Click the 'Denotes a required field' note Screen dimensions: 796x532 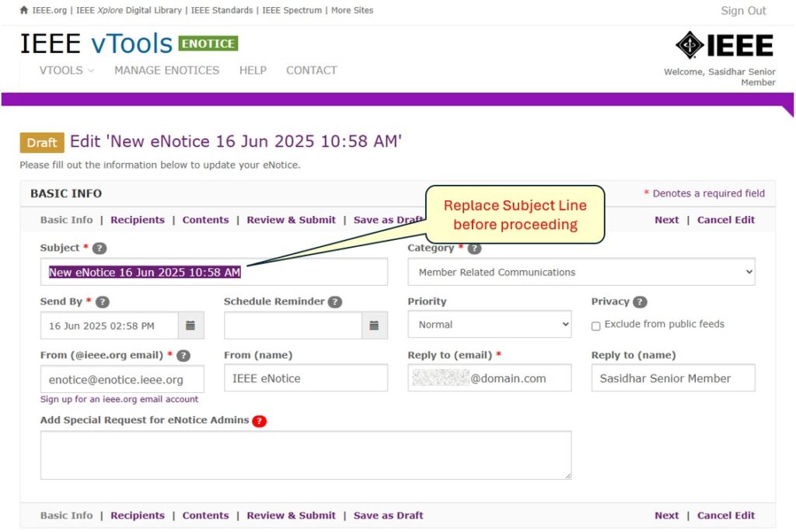click(704, 193)
